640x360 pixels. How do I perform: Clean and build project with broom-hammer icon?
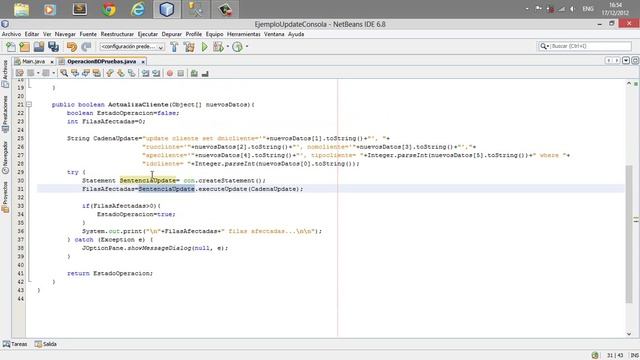coord(189,47)
